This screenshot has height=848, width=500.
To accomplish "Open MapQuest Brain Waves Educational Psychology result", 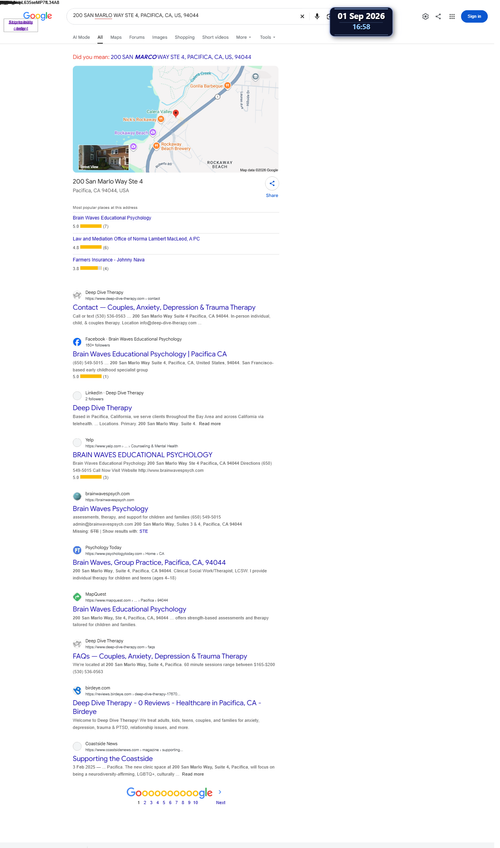I will point(129,609).
